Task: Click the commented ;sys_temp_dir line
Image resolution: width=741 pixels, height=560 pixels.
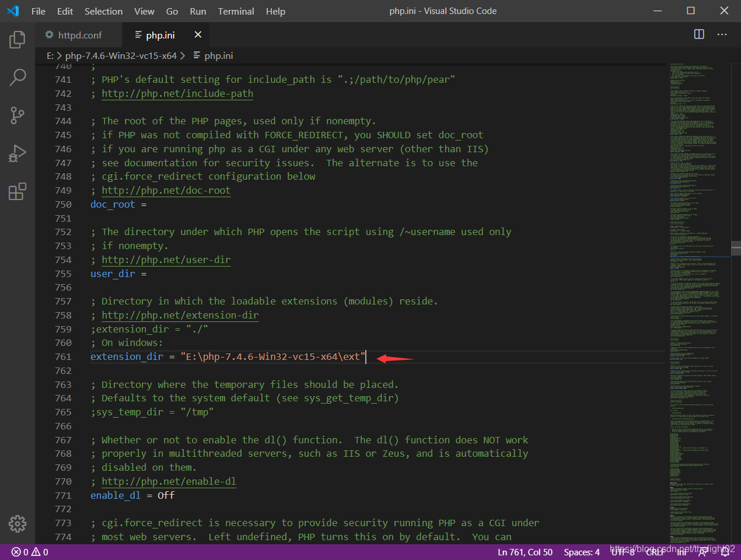Action: [x=152, y=412]
